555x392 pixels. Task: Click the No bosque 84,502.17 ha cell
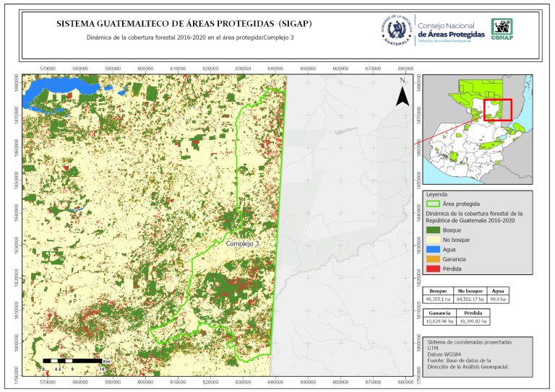click(472, 297)
